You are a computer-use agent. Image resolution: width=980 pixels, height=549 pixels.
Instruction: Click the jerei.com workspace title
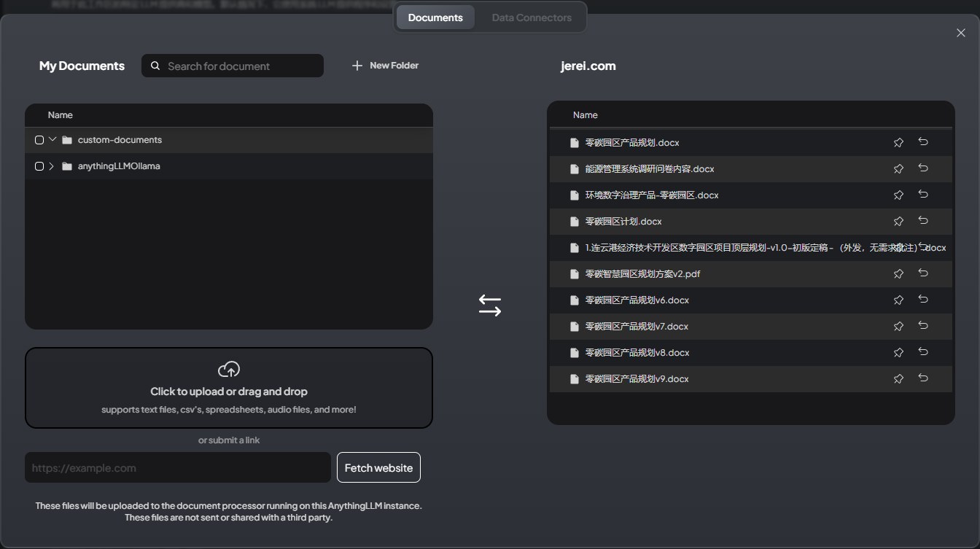click(x=588, y=66)
